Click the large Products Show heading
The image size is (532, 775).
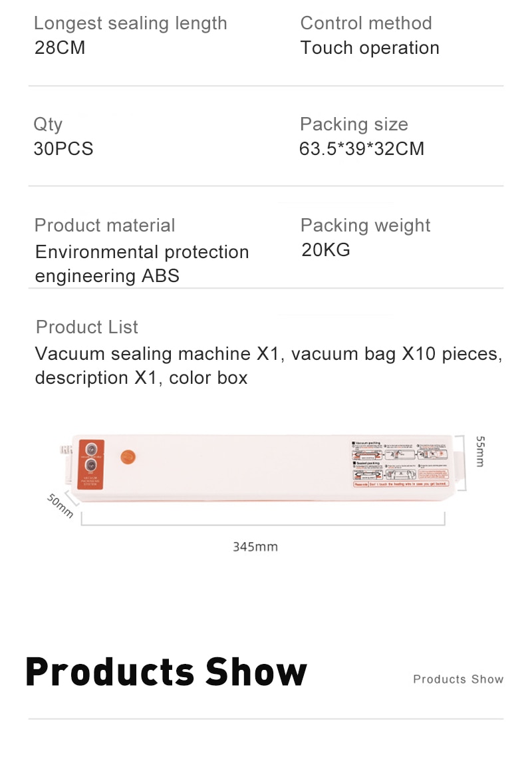[x=166, y=672]
